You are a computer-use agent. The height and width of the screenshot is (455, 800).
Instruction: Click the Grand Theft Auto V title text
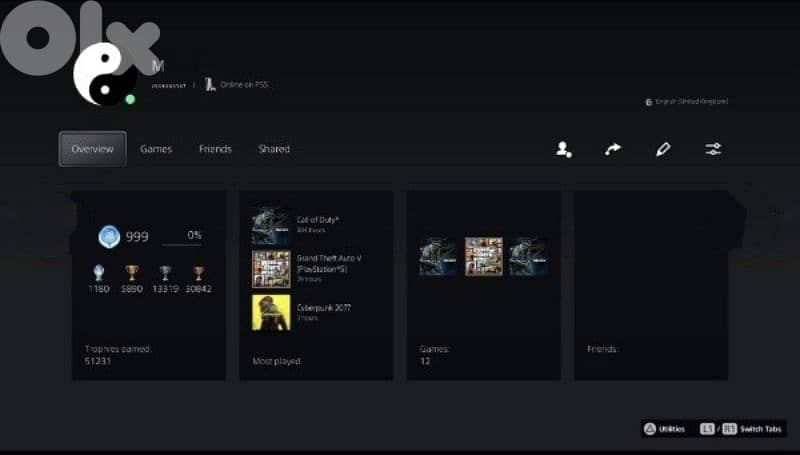(329, 263)
